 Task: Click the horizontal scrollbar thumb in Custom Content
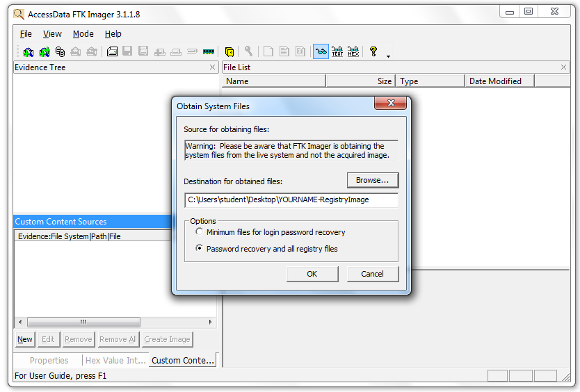(x=83, y=322)
